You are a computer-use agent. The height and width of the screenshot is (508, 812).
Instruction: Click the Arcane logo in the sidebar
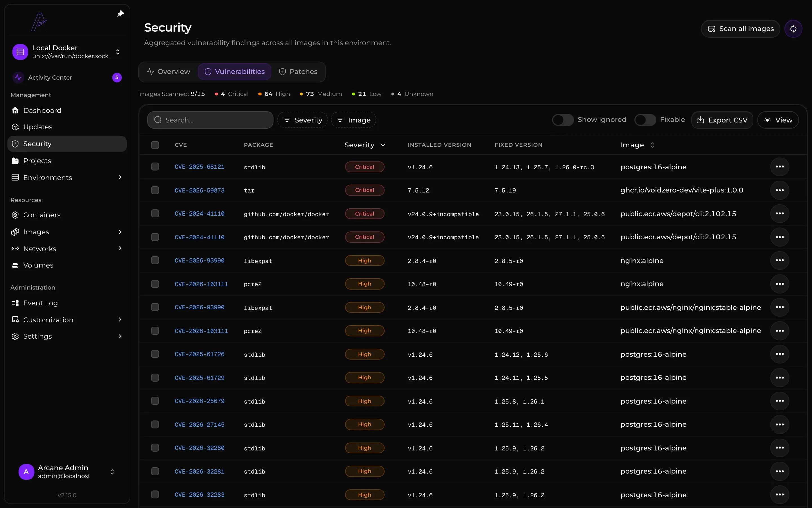click(x=39, y=22)
